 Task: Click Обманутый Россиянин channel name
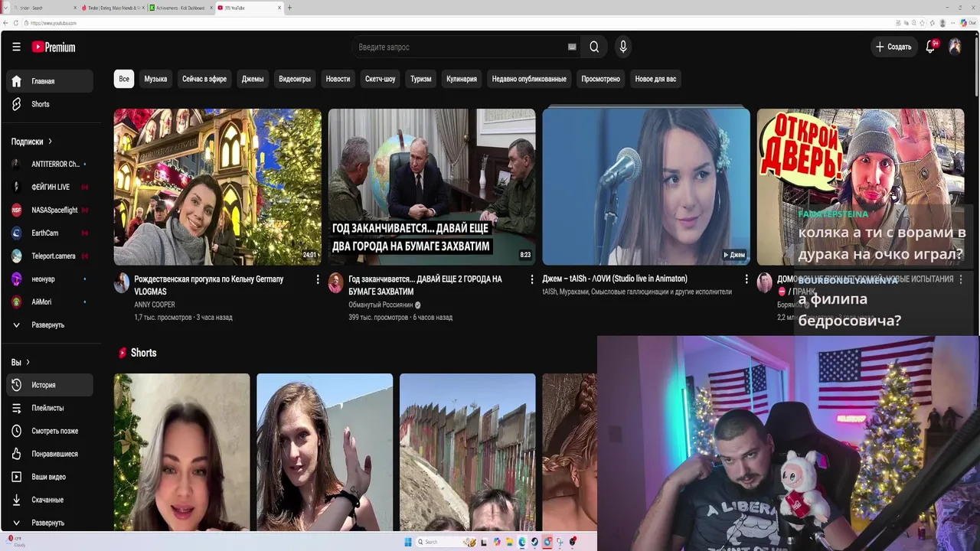tap(381, 305)
